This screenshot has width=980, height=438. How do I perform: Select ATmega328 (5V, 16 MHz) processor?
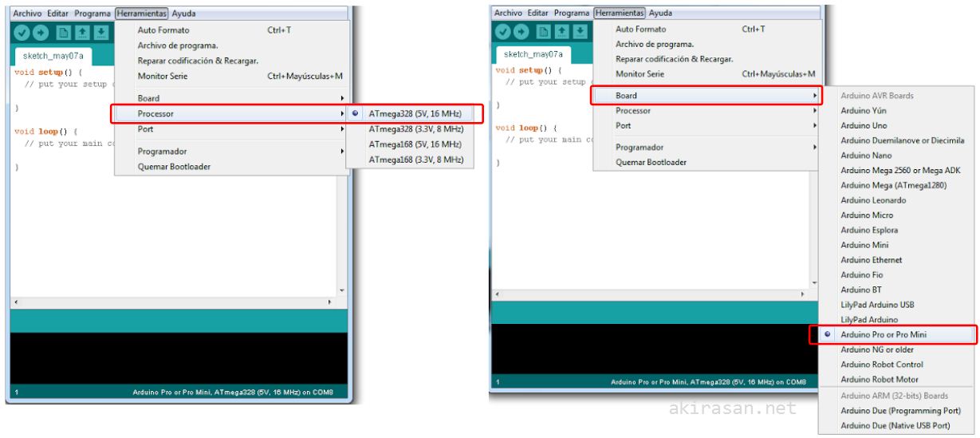point(410,114)
